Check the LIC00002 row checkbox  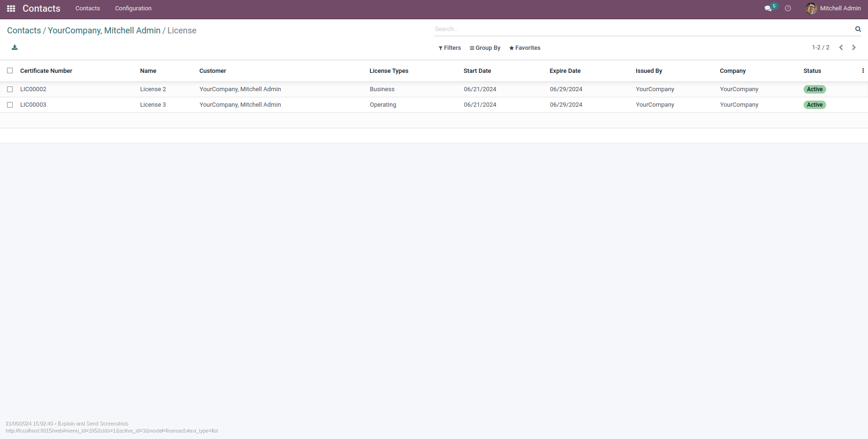tap(10, 89)
